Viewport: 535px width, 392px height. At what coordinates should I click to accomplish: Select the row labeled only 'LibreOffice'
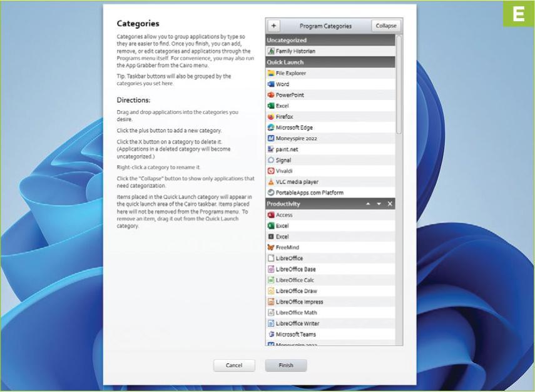tap(330, 258)
